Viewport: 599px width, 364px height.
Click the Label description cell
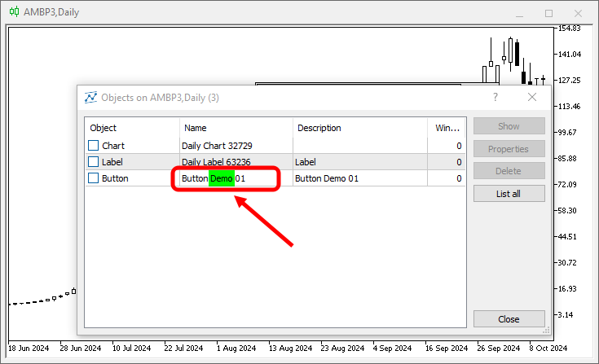tap(360, 162)
